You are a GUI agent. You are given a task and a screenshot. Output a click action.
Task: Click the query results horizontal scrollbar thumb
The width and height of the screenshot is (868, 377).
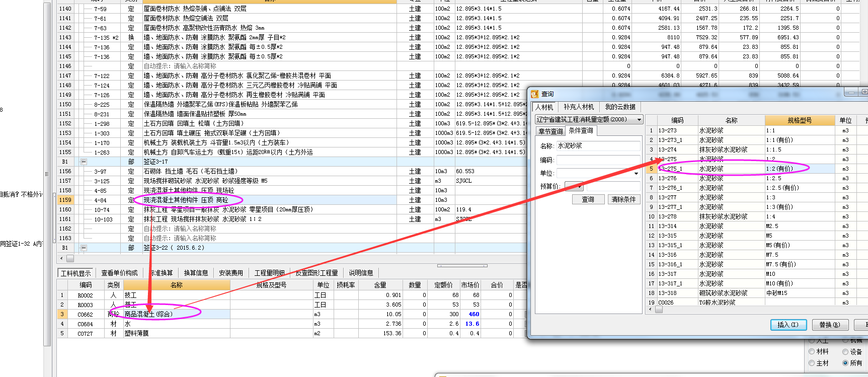click(x=659, y=310)
